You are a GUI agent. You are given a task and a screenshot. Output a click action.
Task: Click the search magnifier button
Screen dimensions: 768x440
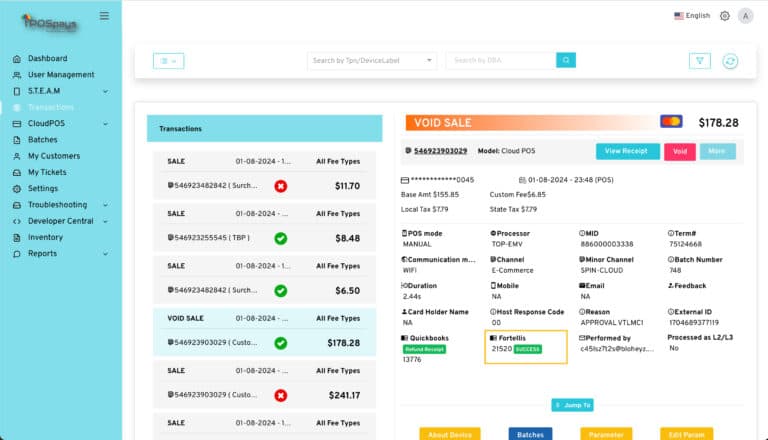click(566, 60)
